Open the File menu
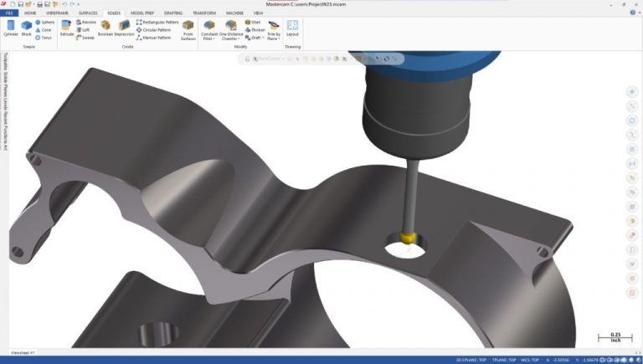The height and width of the screenshot is (364, 643). 12,13
